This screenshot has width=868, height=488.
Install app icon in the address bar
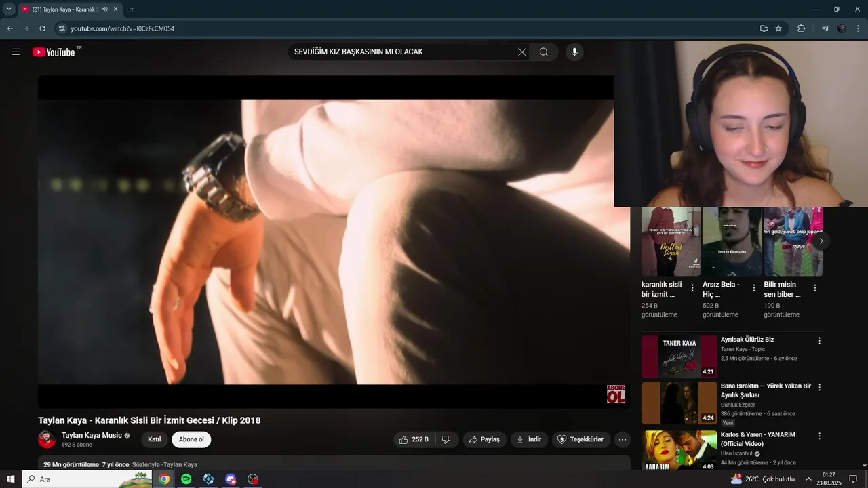[x=764, y=28]
